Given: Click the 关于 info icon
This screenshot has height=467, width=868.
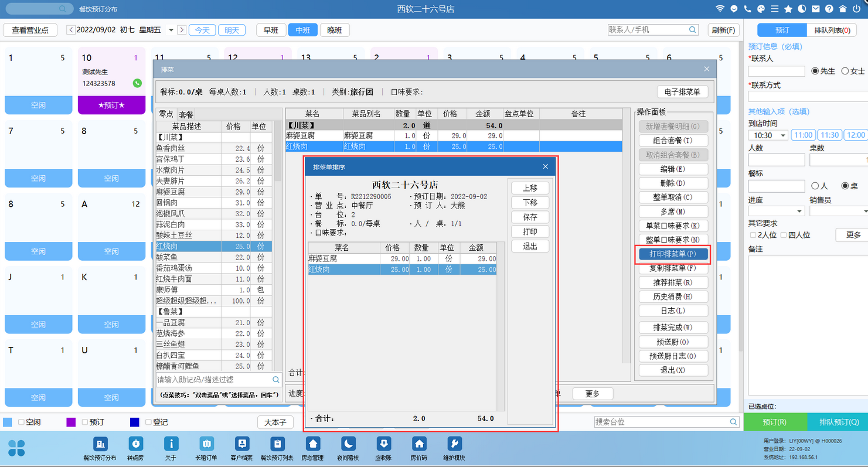Looking at the screenshot, I should tap(171, 444).
